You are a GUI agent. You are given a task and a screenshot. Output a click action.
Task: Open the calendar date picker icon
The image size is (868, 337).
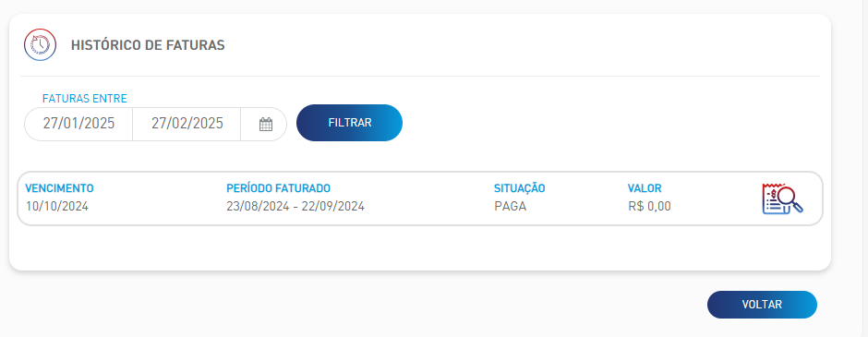point(266,124)
